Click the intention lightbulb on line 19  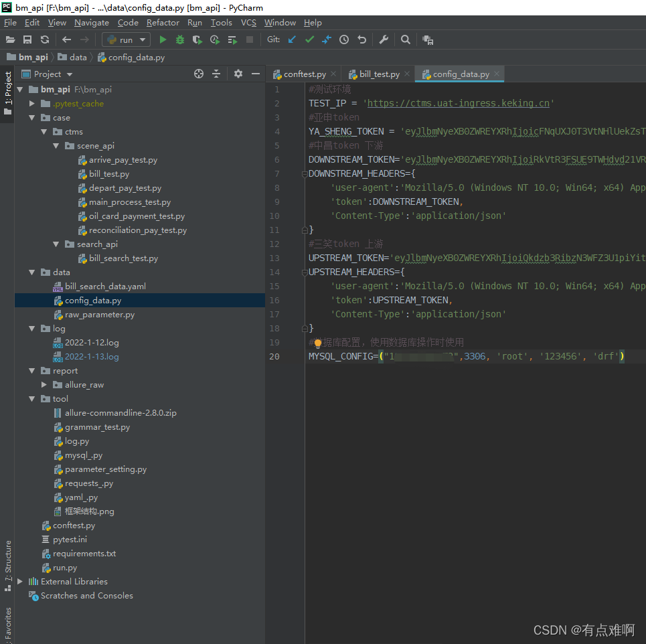click(x=317, y=343)
